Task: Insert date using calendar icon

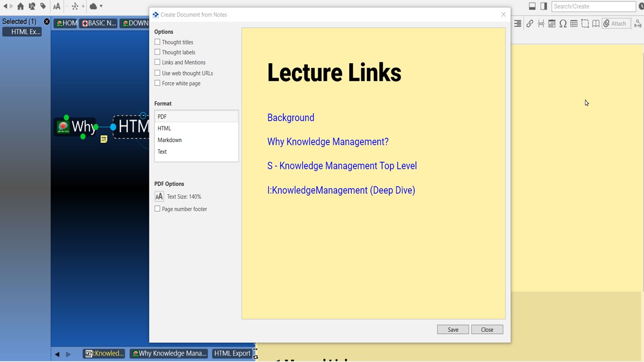Action: point(552,24)
